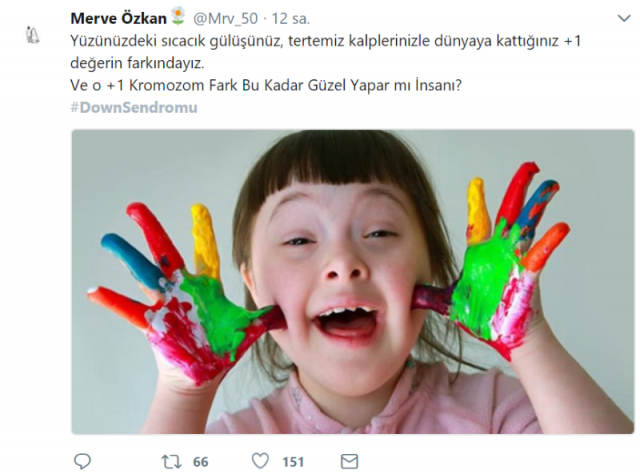
Task: View the like count 151
Action: [293, 462]
